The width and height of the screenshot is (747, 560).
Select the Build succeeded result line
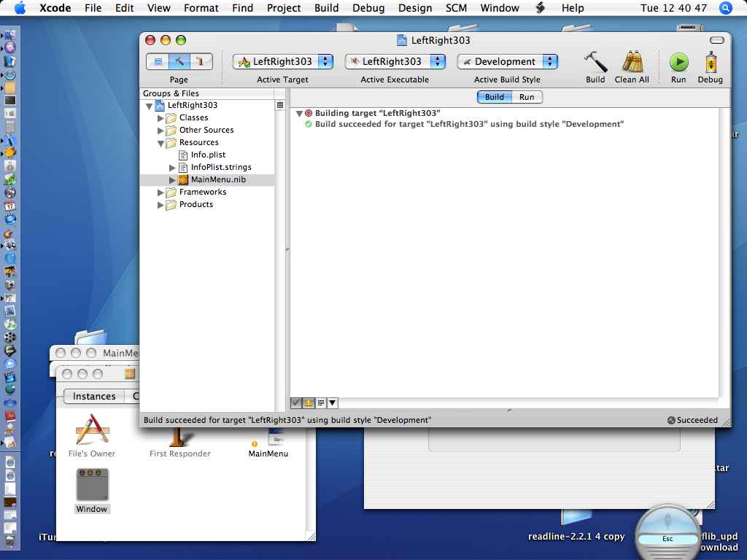pos(469,124)
